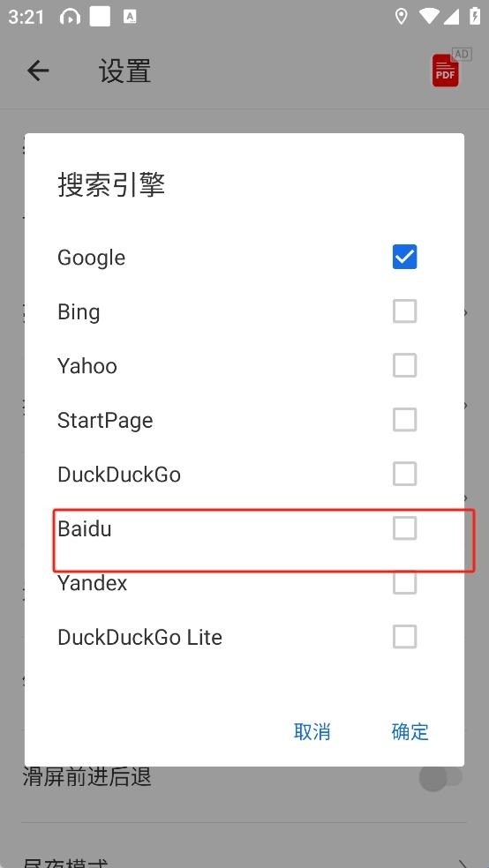Viewport: 489px width, 868px height.
Task: Confirm with the 确定 button
Action: pyautogui.click(x=410, y=731)
